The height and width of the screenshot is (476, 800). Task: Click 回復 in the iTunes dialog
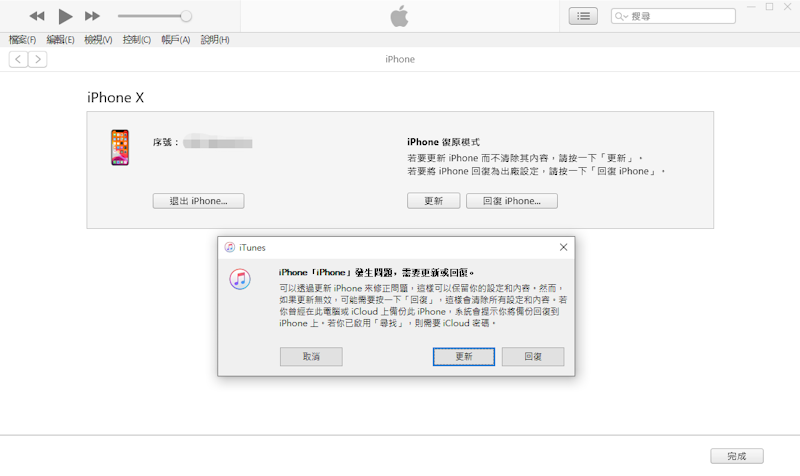point(533,357)
